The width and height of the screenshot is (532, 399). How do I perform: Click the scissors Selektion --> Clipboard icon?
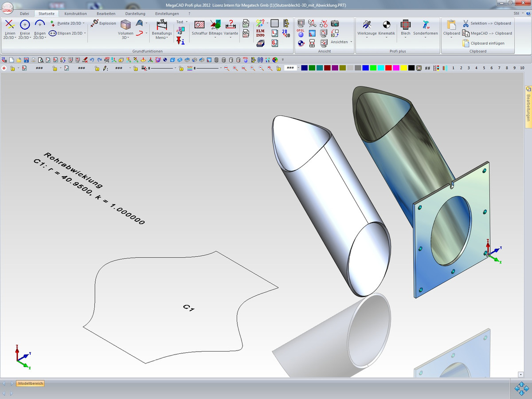click(x=466, y=23)
